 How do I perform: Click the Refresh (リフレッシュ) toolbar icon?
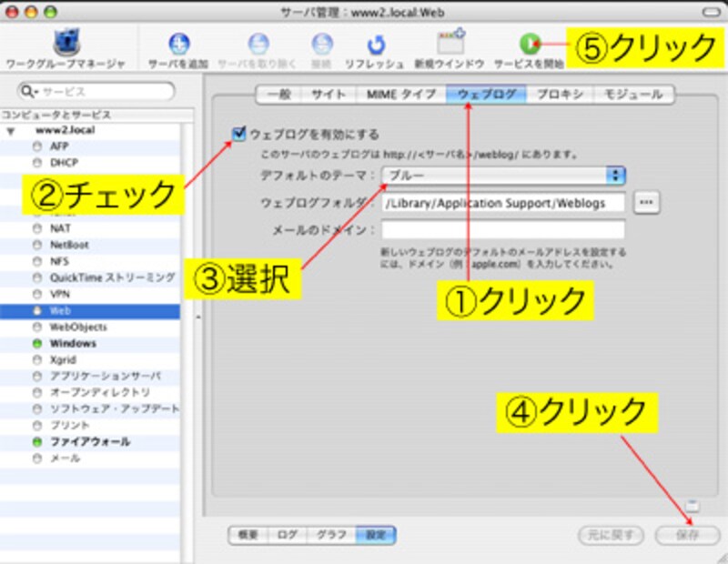coord(375,44)
